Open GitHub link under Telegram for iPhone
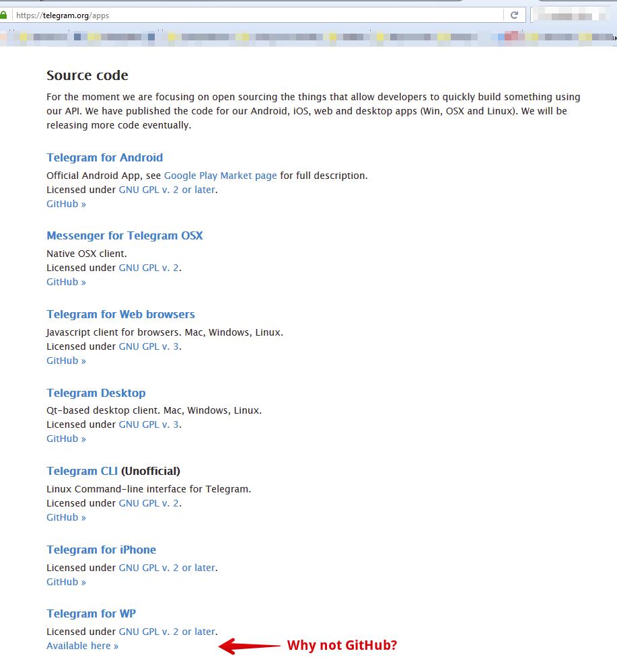Screen dimensions: 617x672 pyautogui.click(x=66, y=582)
